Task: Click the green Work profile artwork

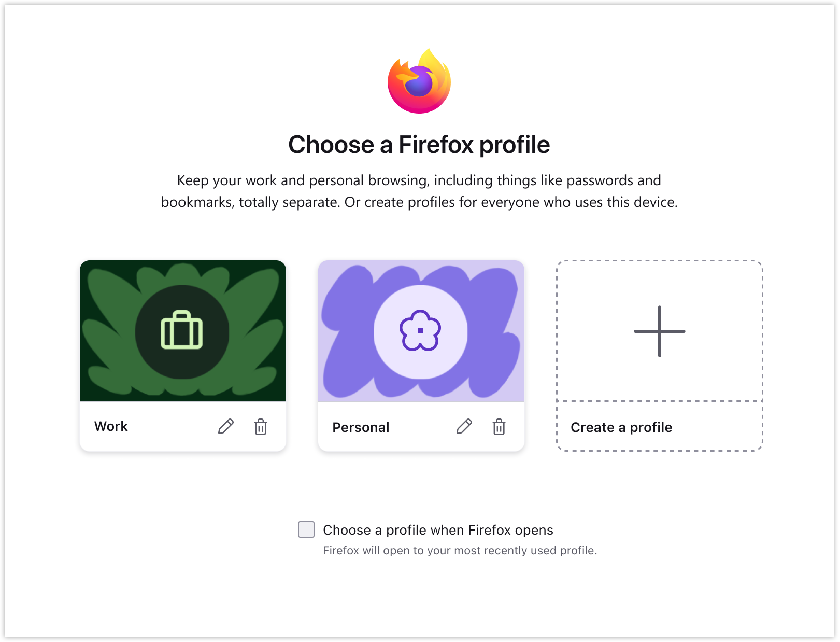Action: pyautogui.click(x=182, y=330)
